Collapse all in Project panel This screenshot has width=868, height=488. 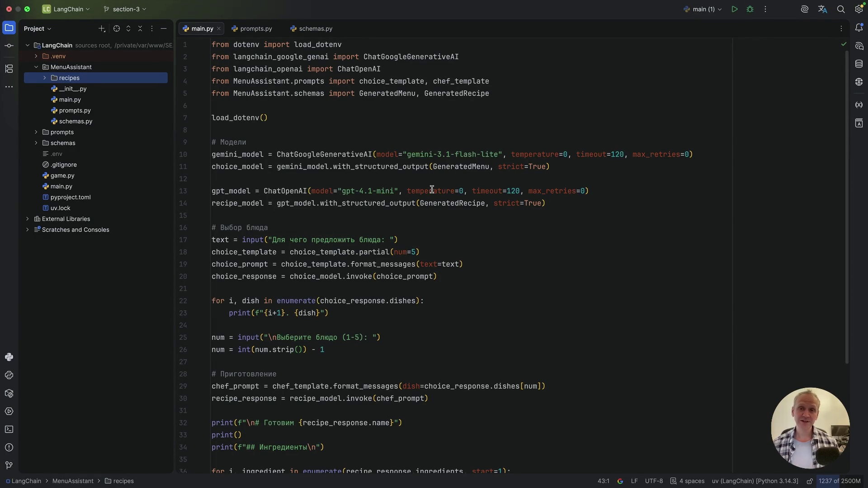tap(140, 28)
